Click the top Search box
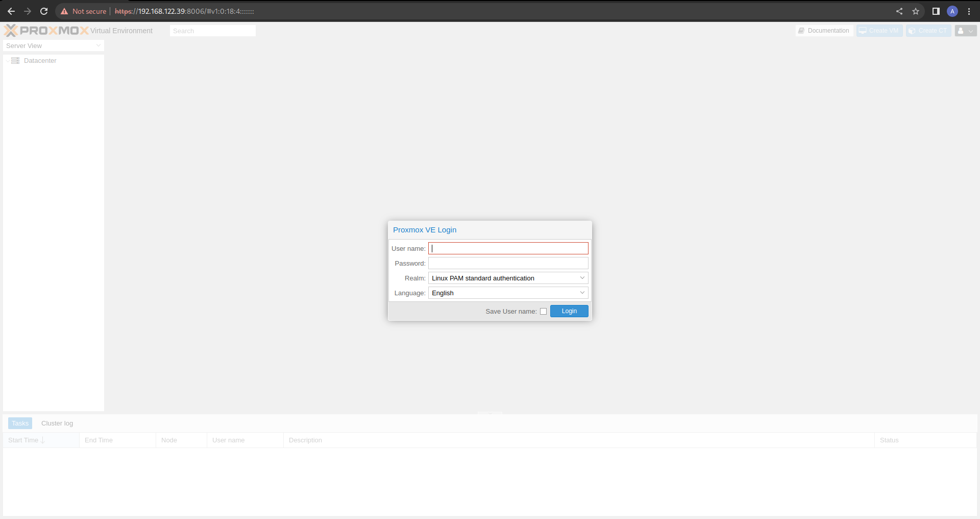Image resolution: width=980 pixels, height=519 pixels. click(x=213, y=31)
